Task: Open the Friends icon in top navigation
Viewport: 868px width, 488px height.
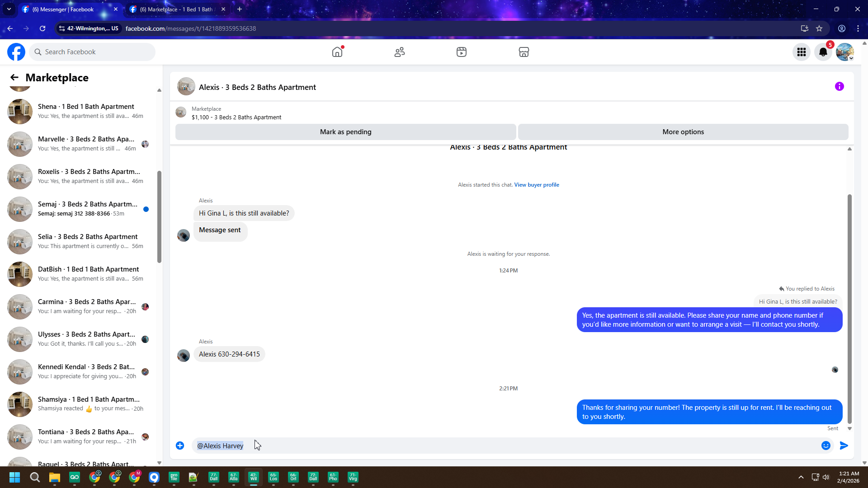Action: pyautogui.click(x=400, y=52)
